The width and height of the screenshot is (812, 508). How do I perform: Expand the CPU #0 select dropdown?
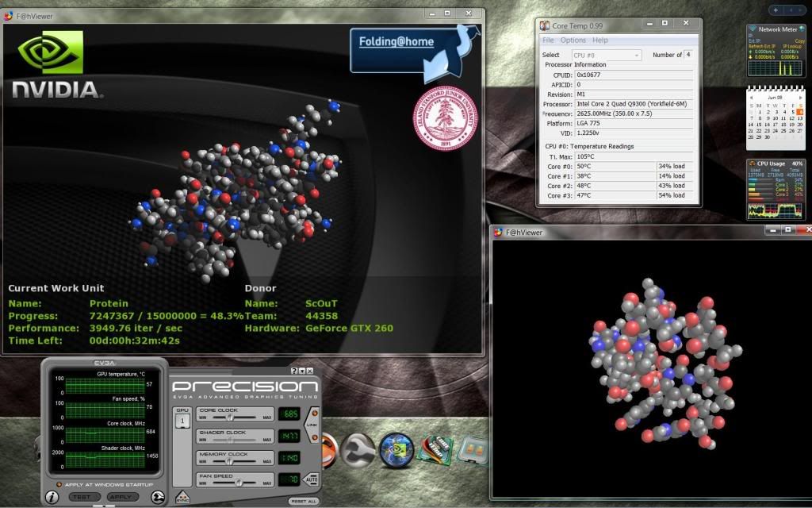click(607, 55)
